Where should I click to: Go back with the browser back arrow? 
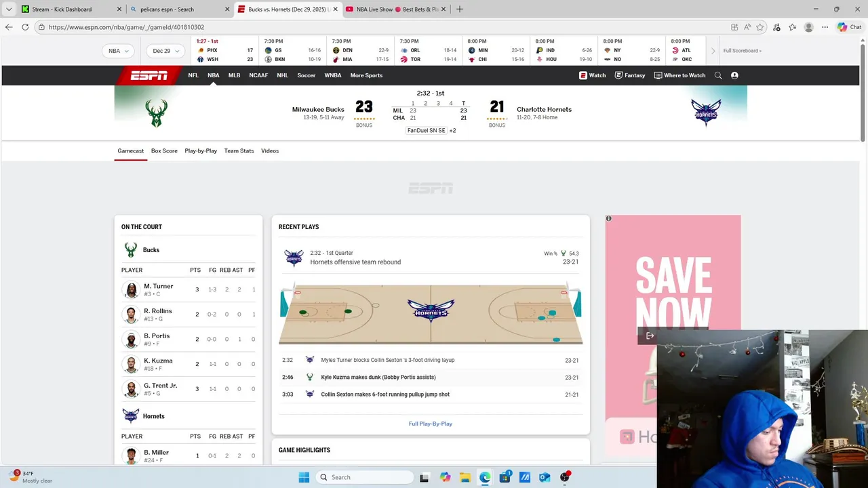click(x=8, y=27)
